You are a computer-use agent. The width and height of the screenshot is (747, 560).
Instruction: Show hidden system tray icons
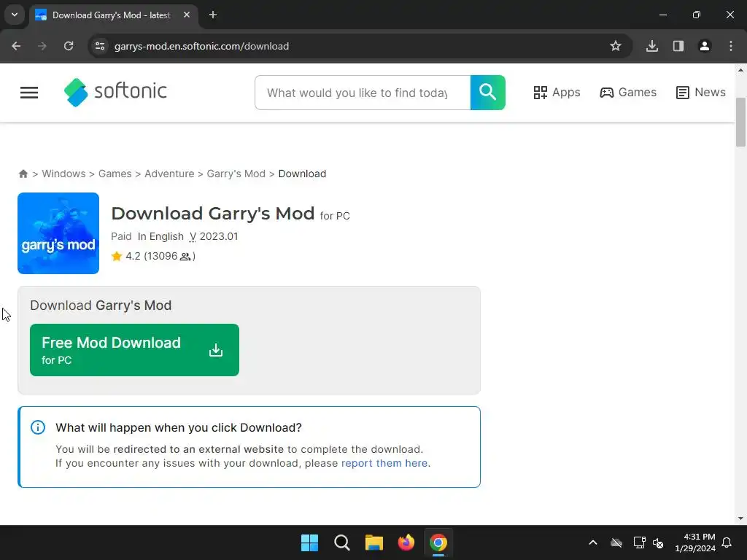pos(593,542)
